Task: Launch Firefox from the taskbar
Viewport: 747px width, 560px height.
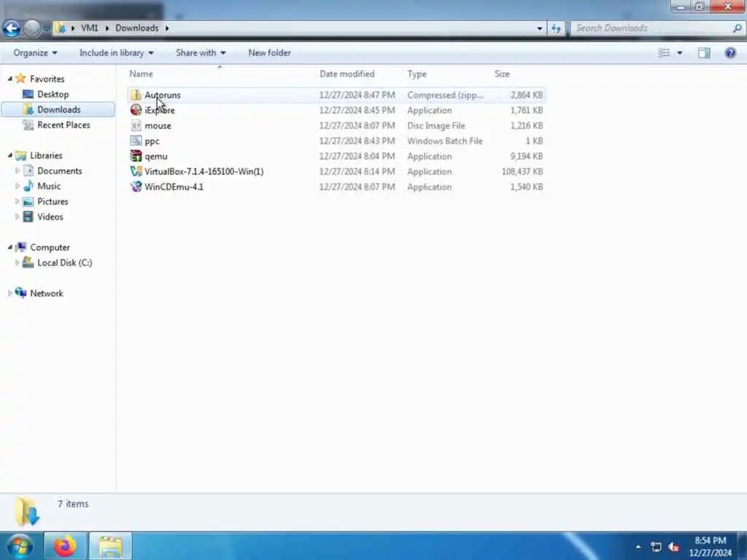Action: 65,546
